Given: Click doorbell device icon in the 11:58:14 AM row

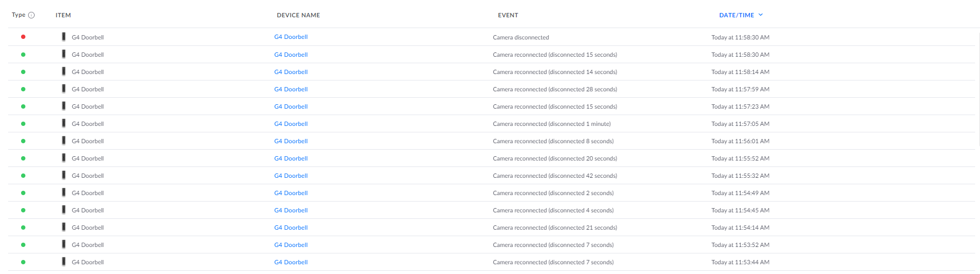Looking at the screenshot, I should [x=64, y=71].
